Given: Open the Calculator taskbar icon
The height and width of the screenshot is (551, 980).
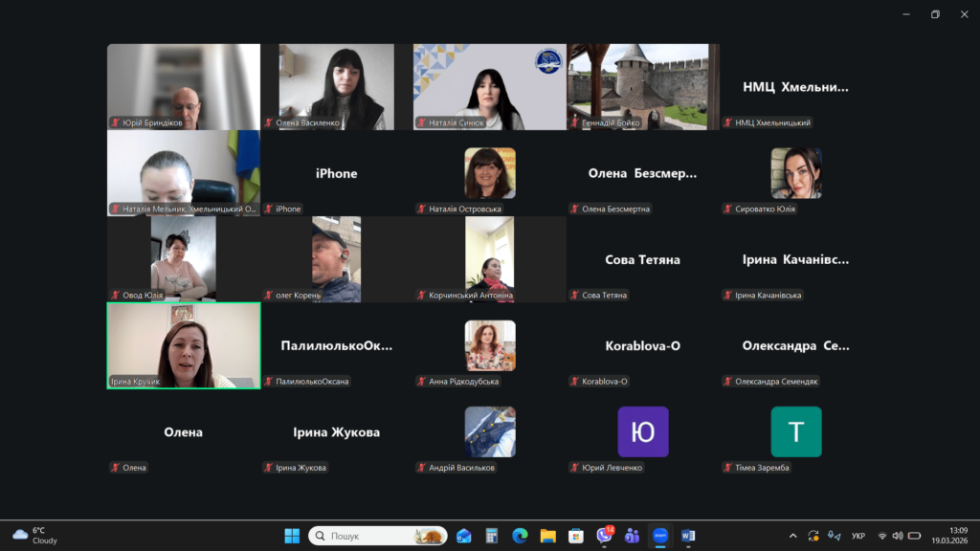Looking at the screenshot, I should click(x=492, y=536).
